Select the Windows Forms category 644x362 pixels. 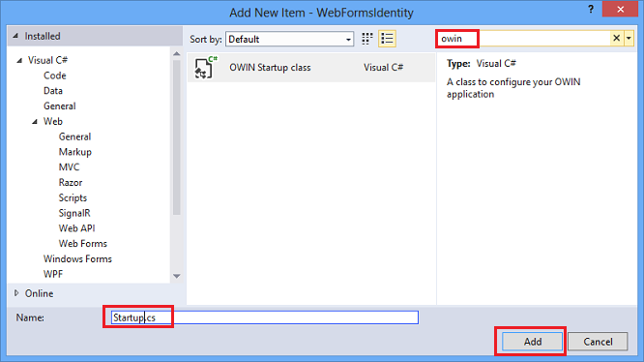(77, 258)
